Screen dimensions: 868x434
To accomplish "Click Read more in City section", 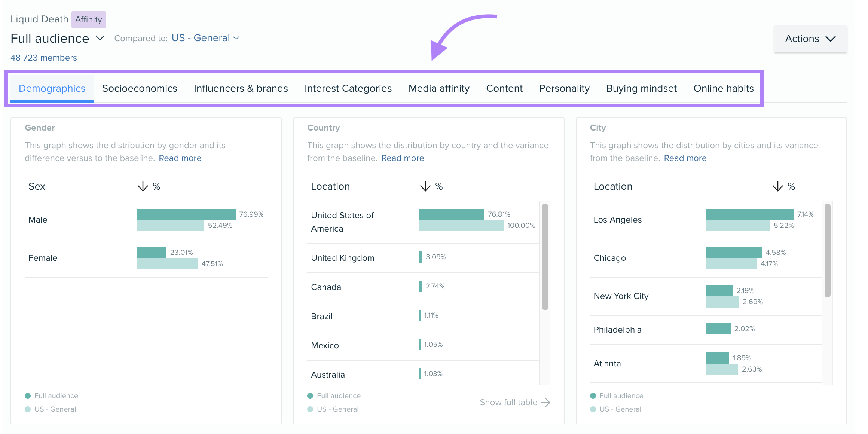I will [685, 158].
